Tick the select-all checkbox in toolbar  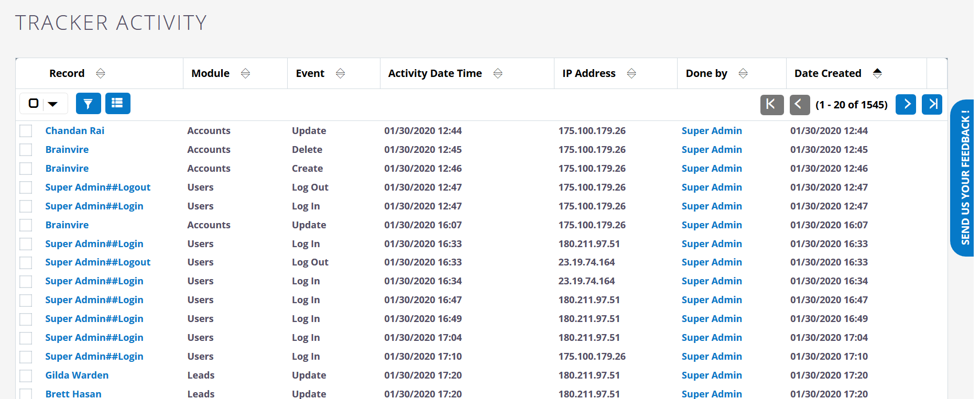pos(34,104)
